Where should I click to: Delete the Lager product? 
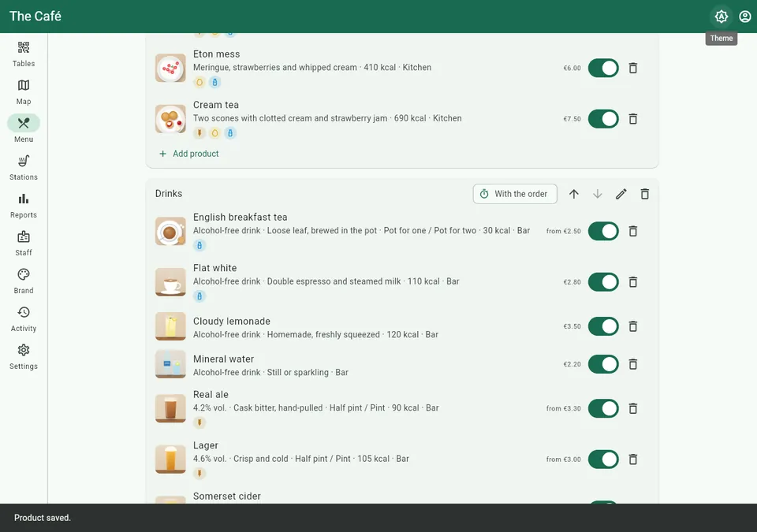point(633,459)
